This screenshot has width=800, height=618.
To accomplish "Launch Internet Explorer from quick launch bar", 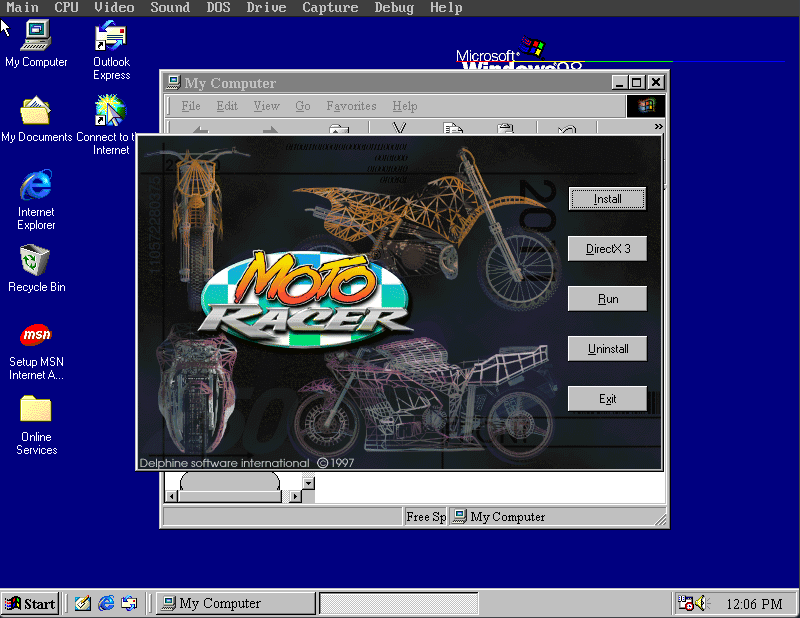I will tap(106, 603).
